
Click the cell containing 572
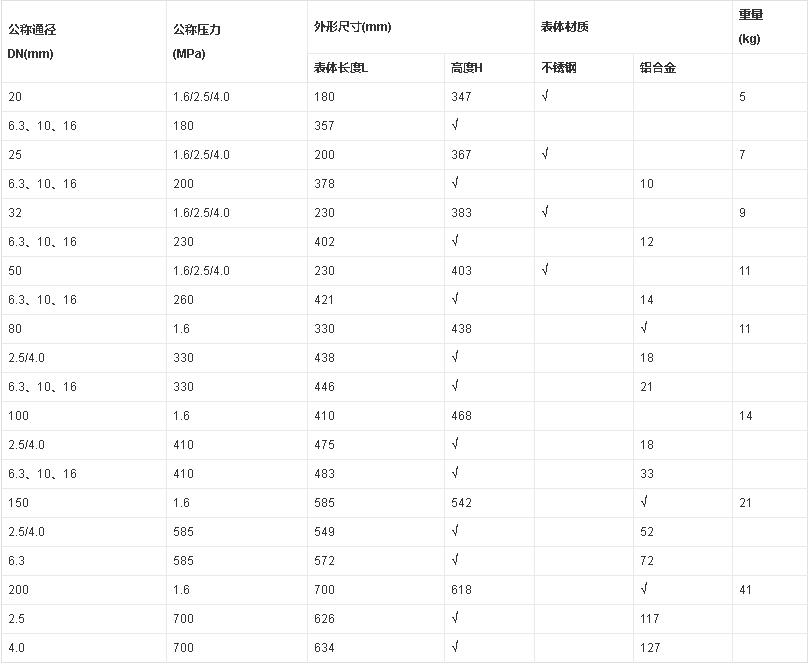pyautogui.click(x=323, y=561)
